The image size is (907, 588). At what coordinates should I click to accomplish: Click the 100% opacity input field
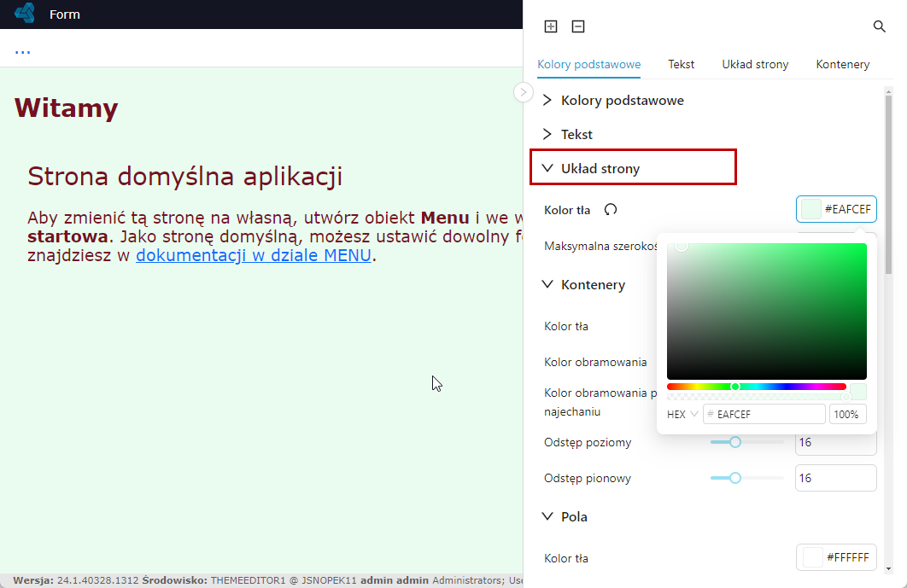(847, 415)
